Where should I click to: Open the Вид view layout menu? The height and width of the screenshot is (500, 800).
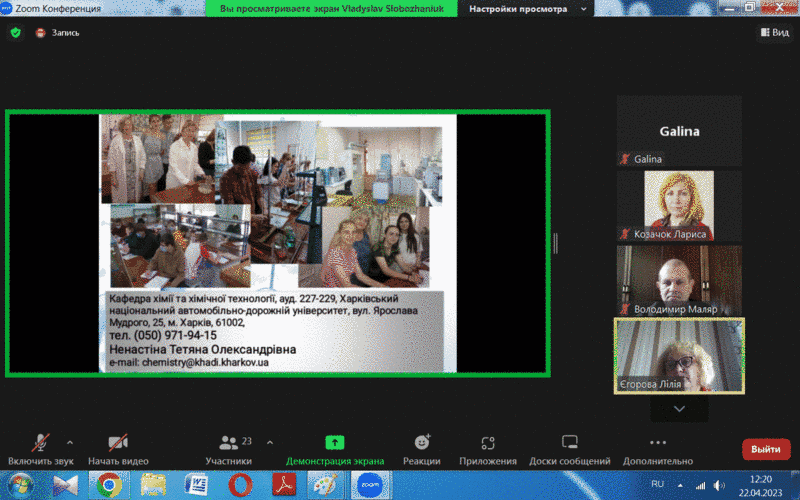click(774, 32)
